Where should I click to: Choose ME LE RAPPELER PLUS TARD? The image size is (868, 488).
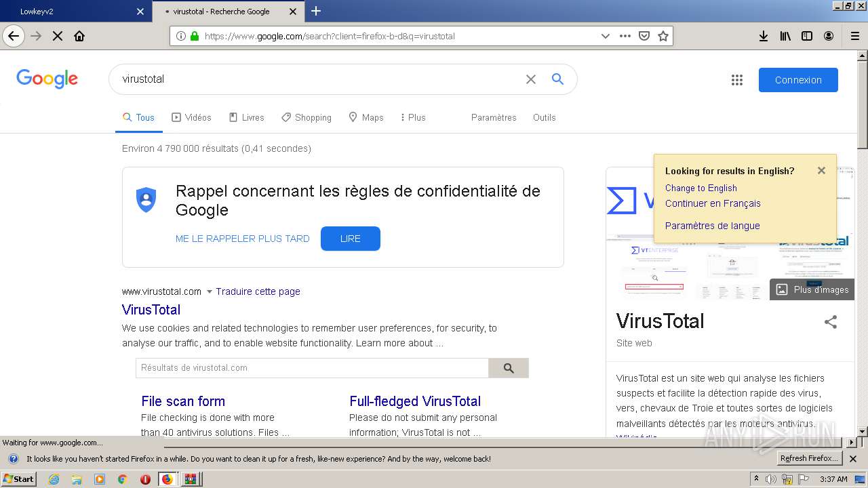[x=243, y=239]
